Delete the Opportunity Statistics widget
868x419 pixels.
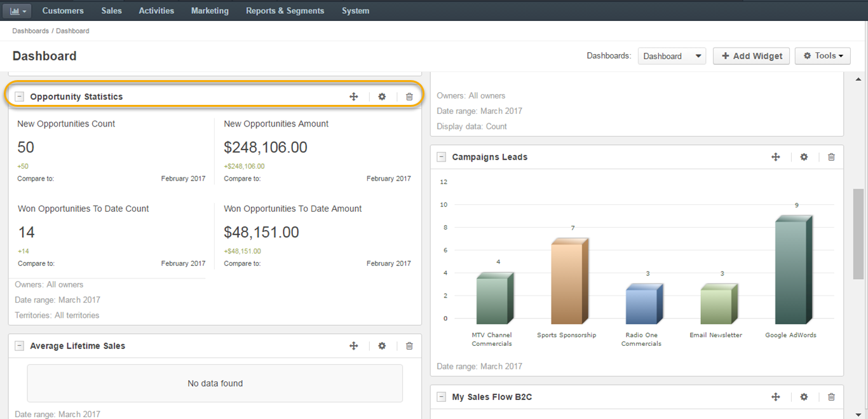click(x=409, y=97)
